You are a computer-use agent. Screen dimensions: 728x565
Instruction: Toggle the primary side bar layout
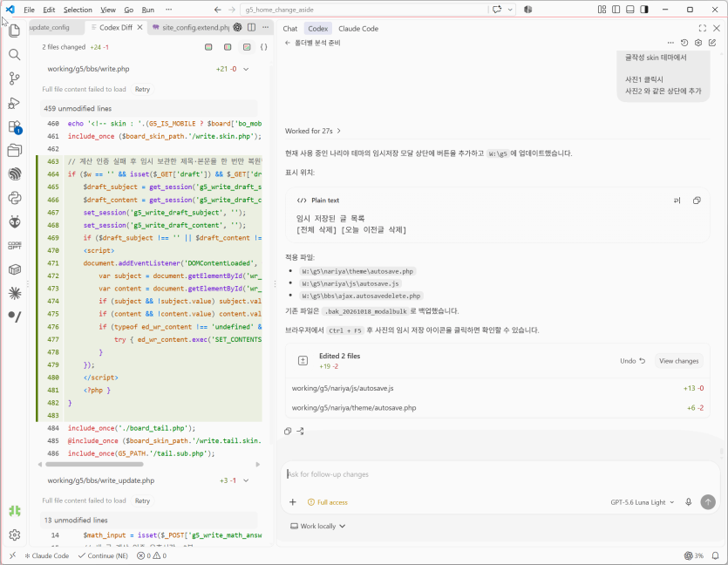click(616, 10)
